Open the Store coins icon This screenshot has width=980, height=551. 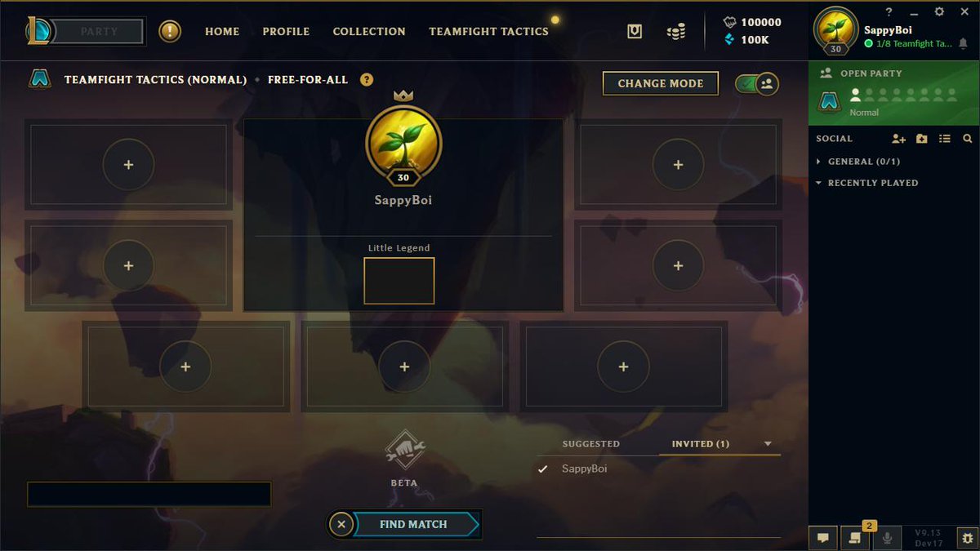point(676,31)
